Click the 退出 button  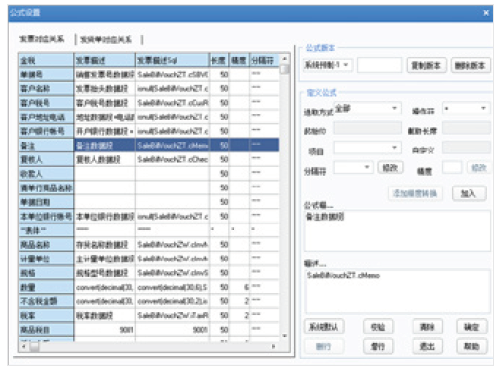(x=427, y=347)
